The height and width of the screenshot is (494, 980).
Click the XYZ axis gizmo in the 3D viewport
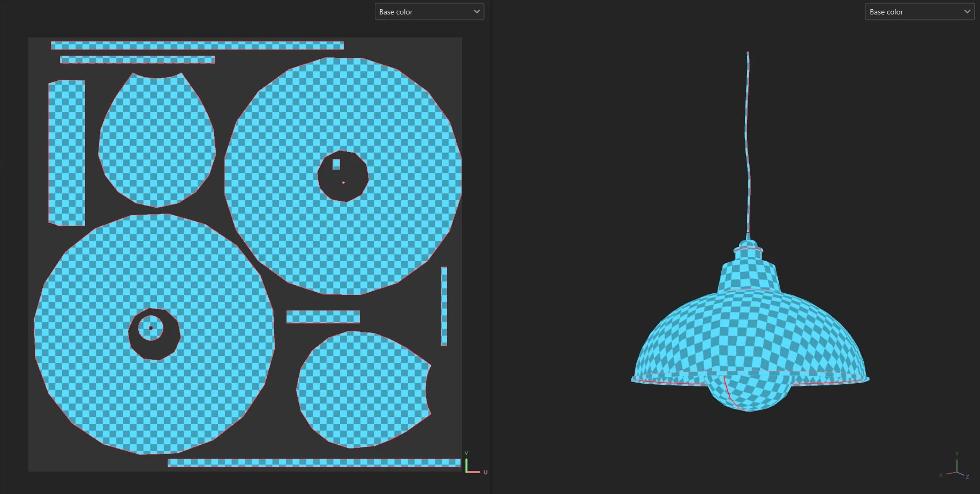point(955,470)
